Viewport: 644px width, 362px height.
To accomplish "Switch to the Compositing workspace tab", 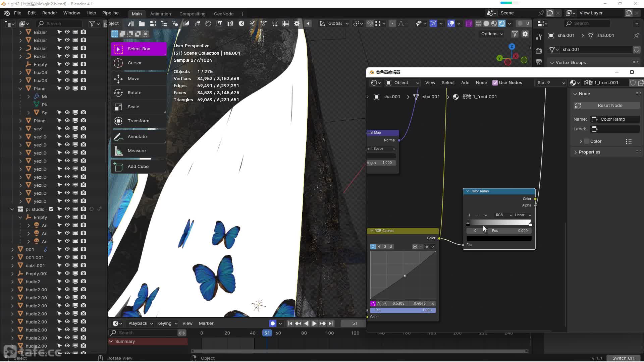I will 192,14.
